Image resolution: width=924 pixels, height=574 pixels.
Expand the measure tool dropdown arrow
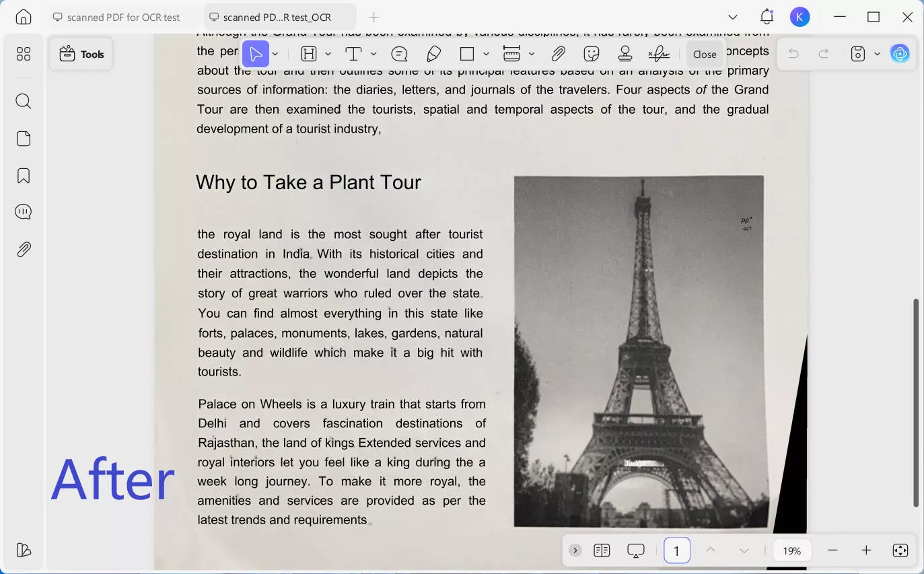[532, 54]
